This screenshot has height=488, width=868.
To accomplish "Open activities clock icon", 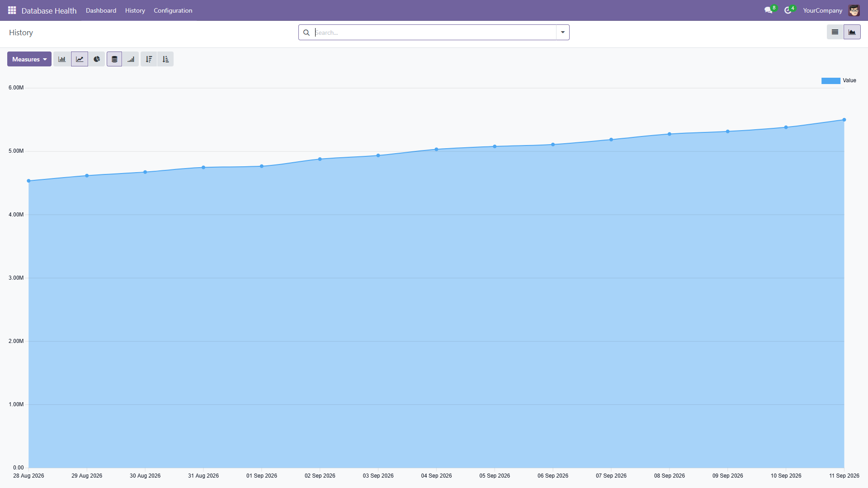I will tap(788, 10).
